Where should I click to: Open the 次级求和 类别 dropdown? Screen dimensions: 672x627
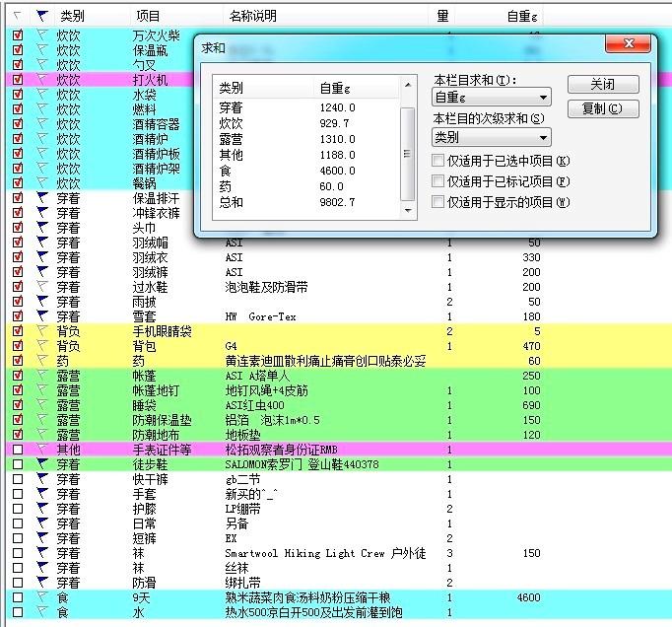(491, 138)
